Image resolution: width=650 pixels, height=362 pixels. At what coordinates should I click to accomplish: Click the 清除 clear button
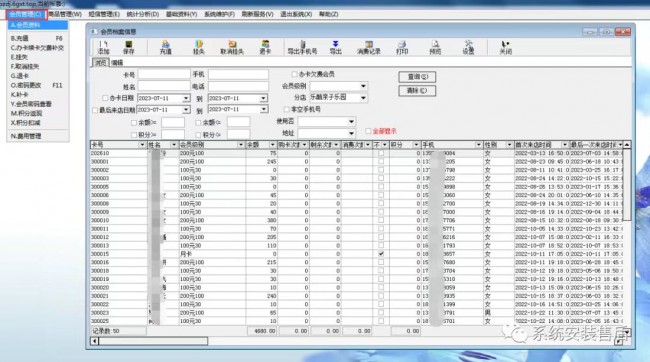(x=417, y=90)
